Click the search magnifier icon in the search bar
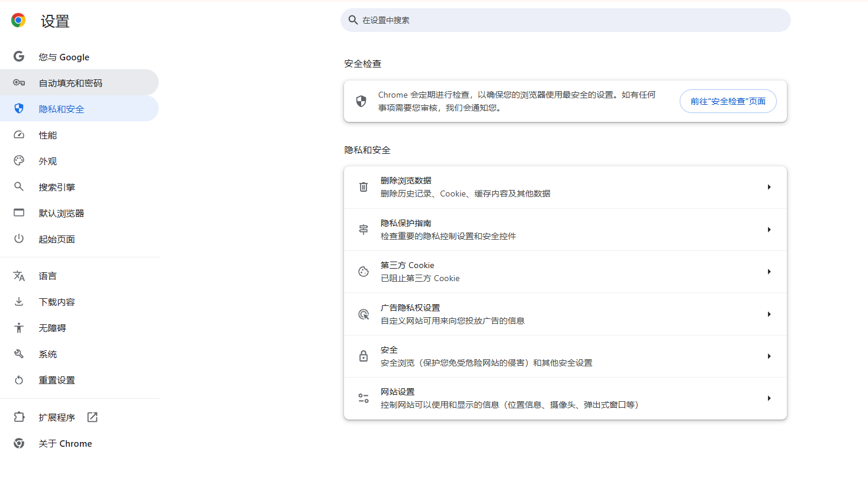 (x=353, y=20)
